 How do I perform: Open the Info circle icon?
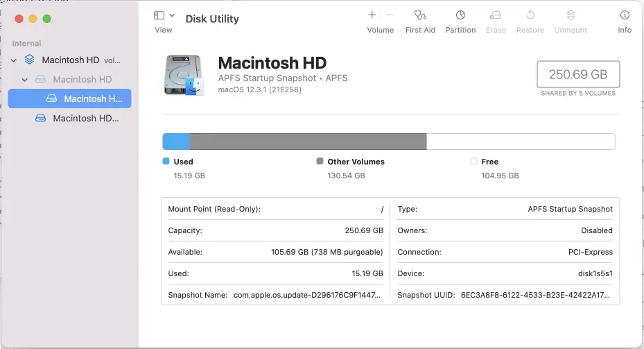click(625, 15)
